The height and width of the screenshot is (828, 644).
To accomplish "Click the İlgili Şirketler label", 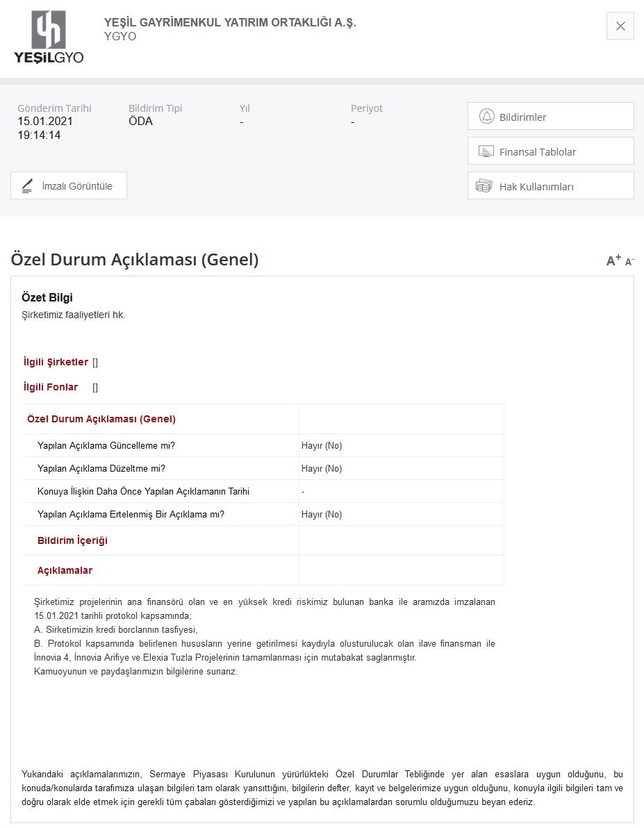I will point(56,362).
